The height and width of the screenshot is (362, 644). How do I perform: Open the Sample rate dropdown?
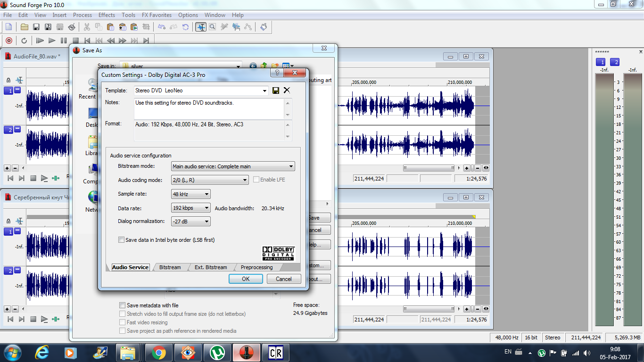click(x=206, y=194)
